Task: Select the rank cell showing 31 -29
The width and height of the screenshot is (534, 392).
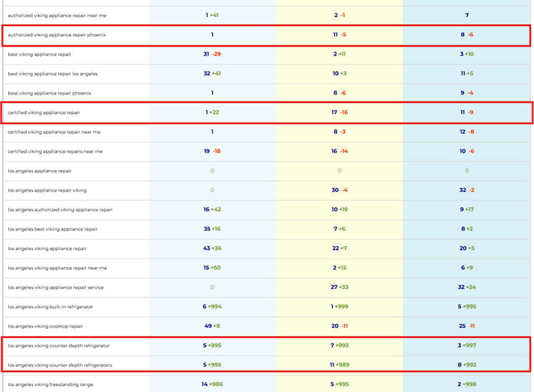Action: pos(212,54)
